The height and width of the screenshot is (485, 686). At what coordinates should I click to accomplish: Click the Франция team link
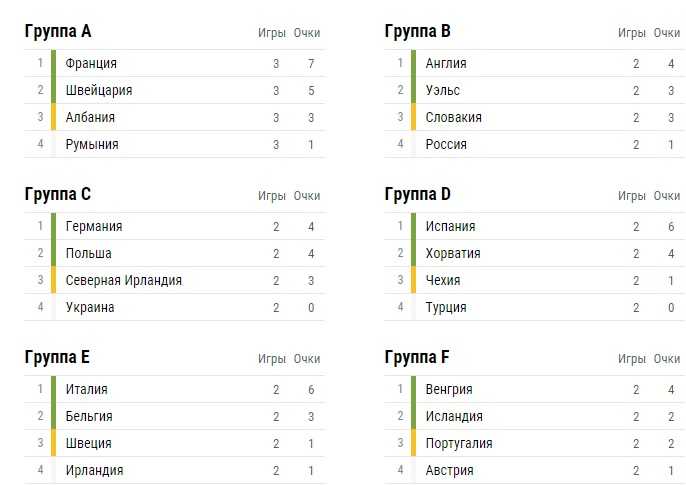pyautogui.click(x=91, y=64)
